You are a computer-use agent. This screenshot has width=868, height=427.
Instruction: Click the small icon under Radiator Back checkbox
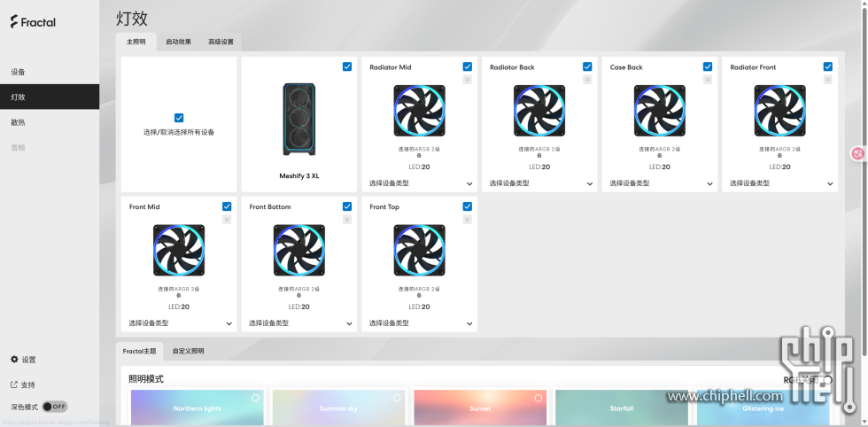point(587,80)
